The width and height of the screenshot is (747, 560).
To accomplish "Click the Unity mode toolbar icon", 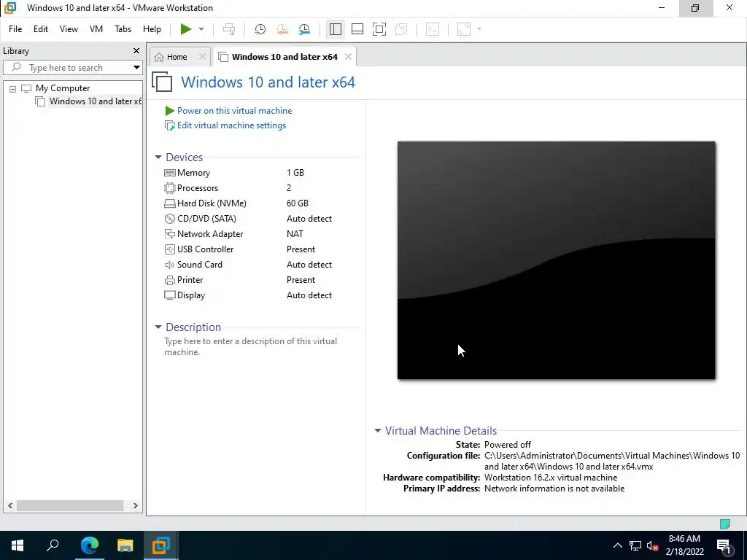I will pyautogui.click(x=401, y=29).
